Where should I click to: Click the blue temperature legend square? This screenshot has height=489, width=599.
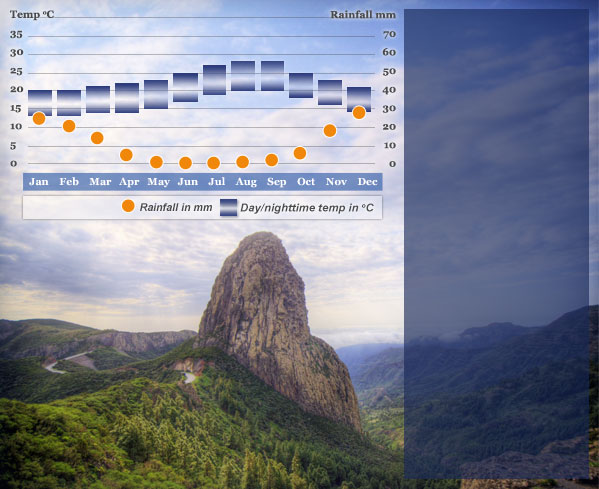coord(228,207)
